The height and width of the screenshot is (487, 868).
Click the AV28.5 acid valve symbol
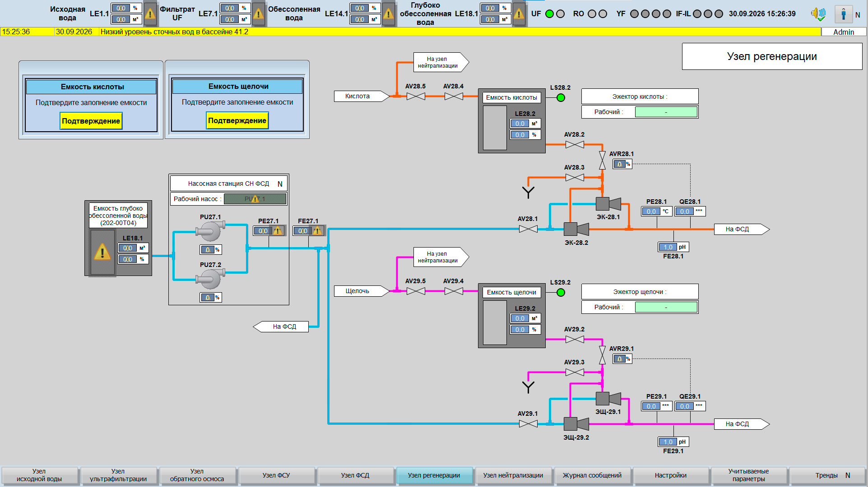point(416,96)
